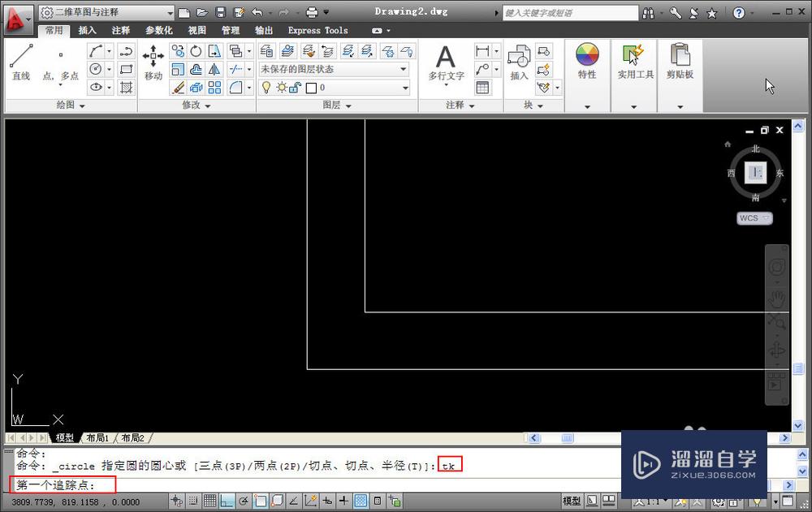
Task: Select the Hatch fill tool
Action: tap(126, 87)
